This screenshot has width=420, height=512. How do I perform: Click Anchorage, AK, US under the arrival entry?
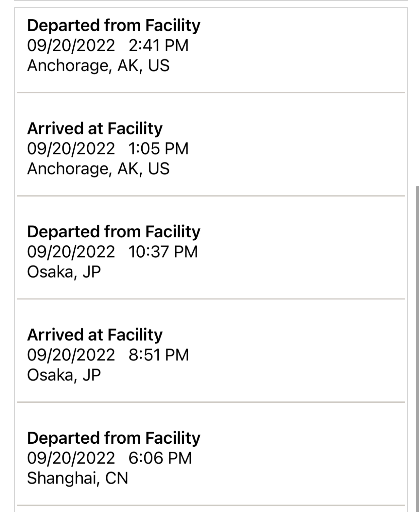point(98,169)
